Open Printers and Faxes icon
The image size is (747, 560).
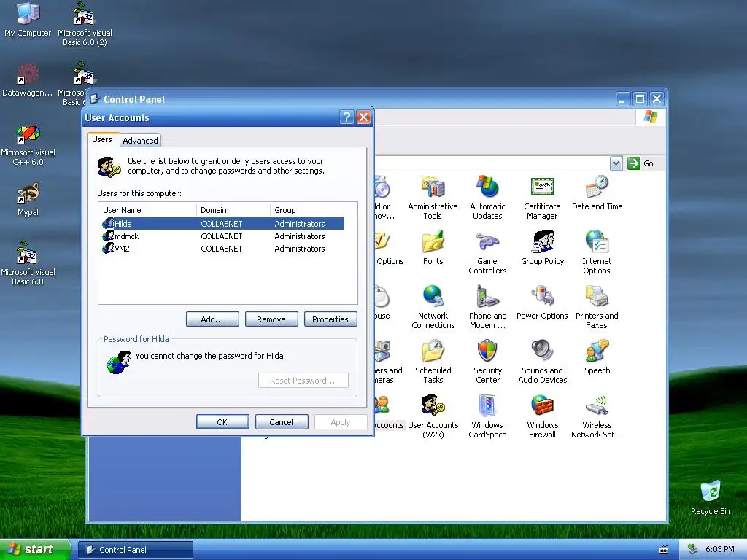click(597, 308)
